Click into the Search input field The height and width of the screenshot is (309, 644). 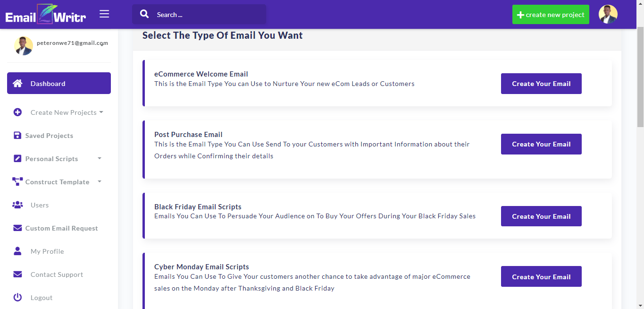[x=208, y=15]
